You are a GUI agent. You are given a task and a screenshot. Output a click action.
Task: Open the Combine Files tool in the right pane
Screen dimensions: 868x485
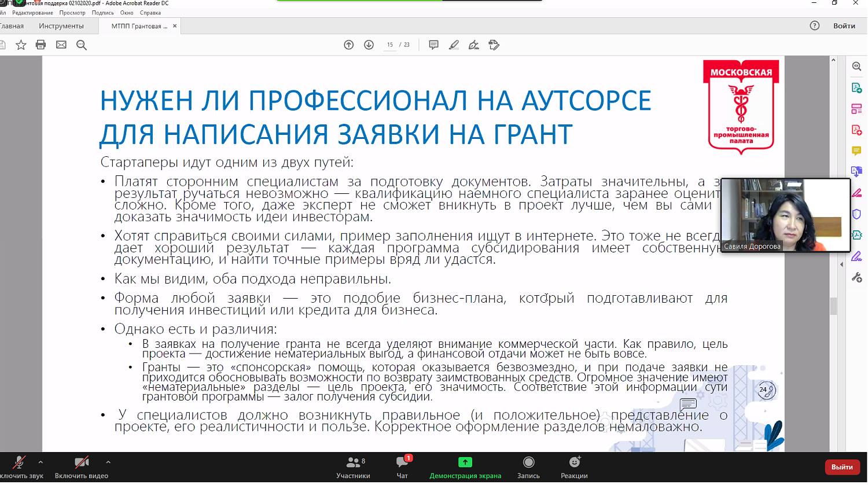[x=856, y=171]
